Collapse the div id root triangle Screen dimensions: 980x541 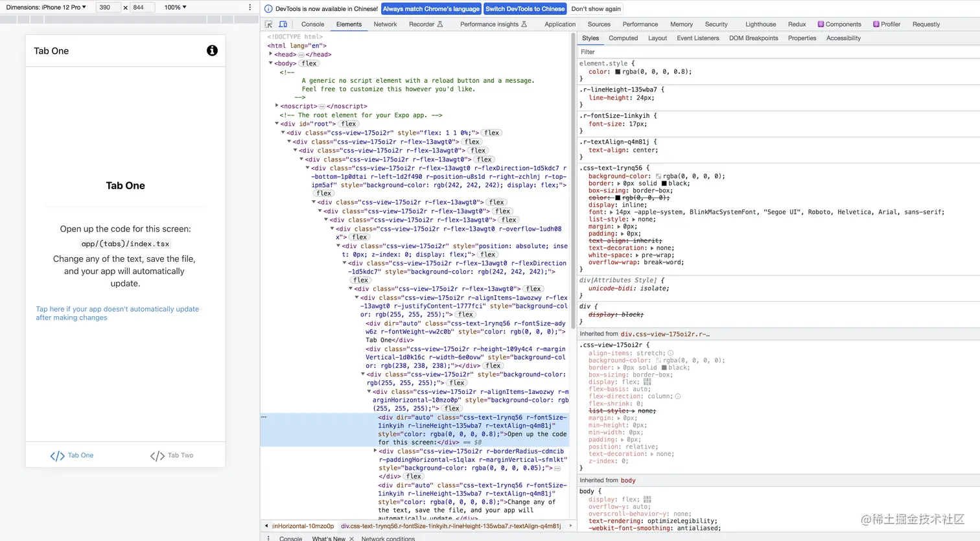(277, 124)
